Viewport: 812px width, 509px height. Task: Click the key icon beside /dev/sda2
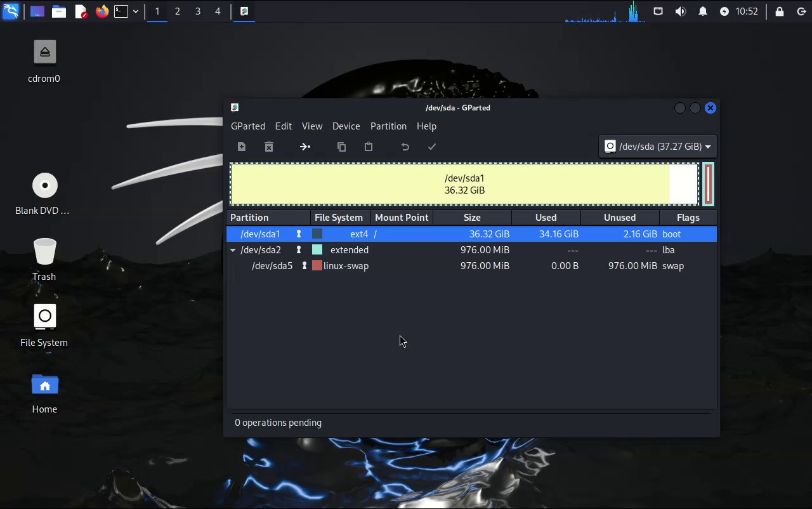(x=299, y=249)
